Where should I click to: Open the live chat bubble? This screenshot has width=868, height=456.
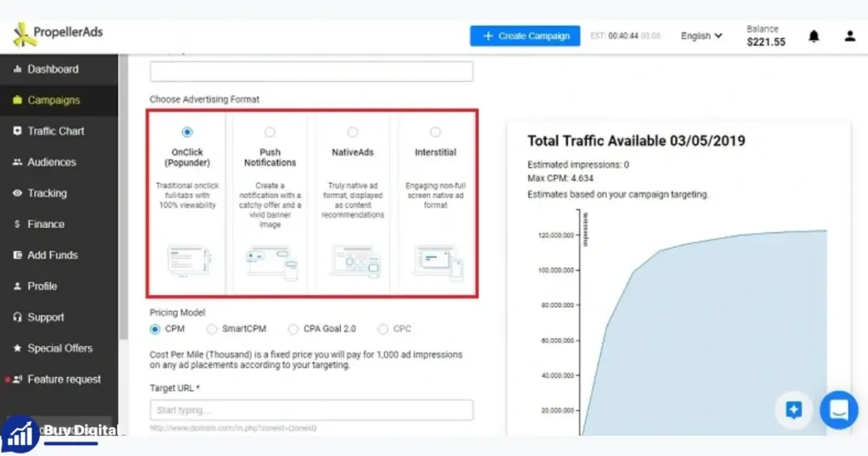point(838,410)
